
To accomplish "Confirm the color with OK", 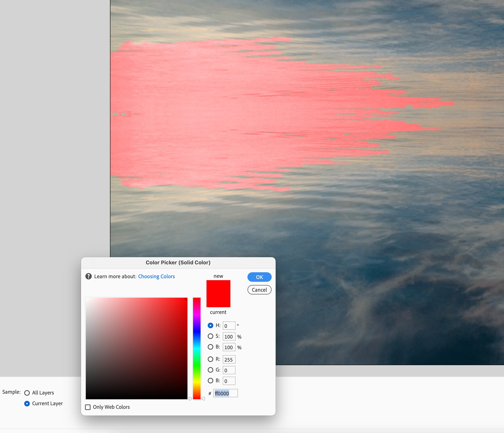I will pyautogui.click(x=259, y=277).
